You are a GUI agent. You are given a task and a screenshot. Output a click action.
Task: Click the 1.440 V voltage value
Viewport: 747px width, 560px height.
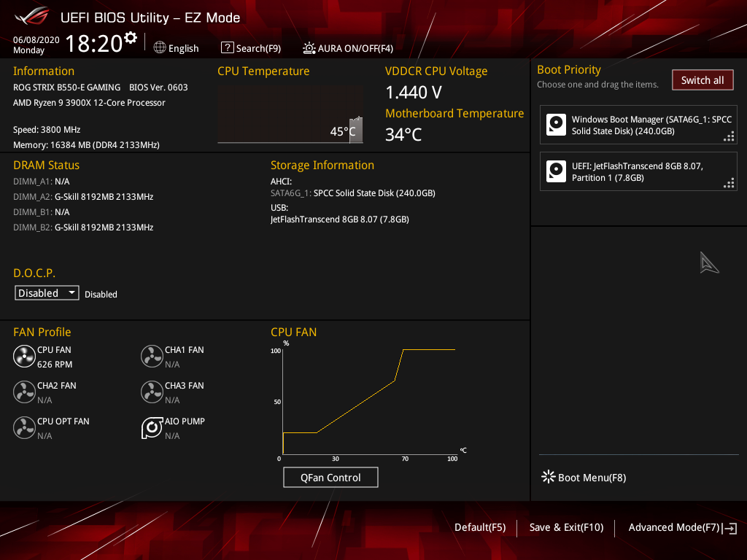[414, 93]
